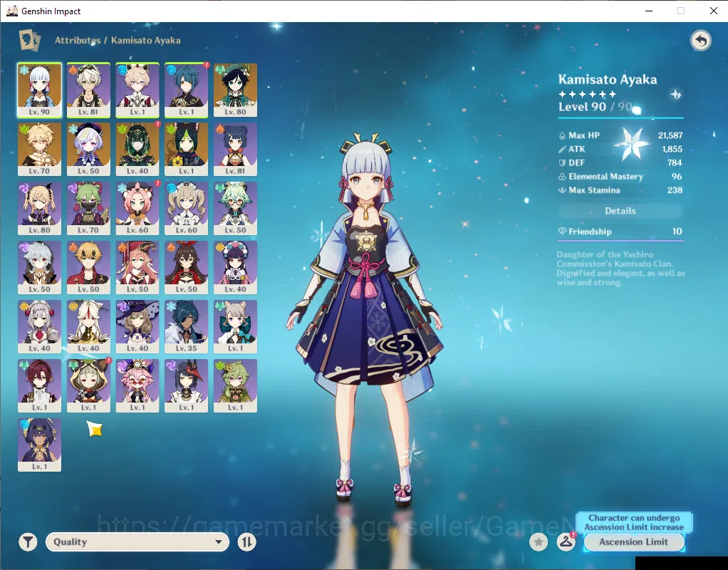Click the DEF 784 stat
The image size is (728, 570).
pos(620,162)
